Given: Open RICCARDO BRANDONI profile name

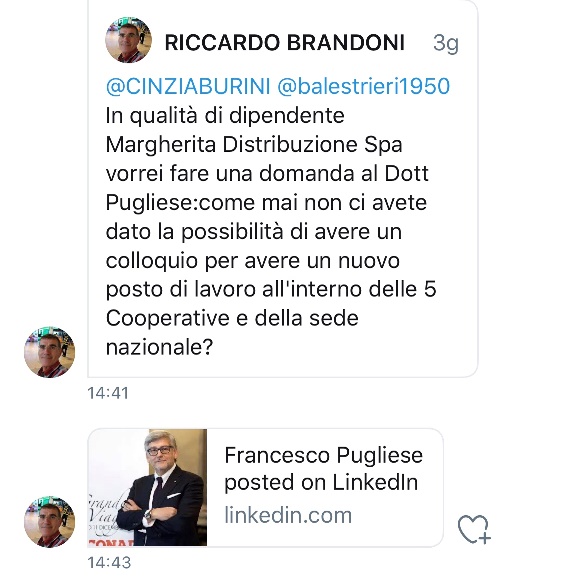Looking at the screenshot, I should (x=285, y=42).
